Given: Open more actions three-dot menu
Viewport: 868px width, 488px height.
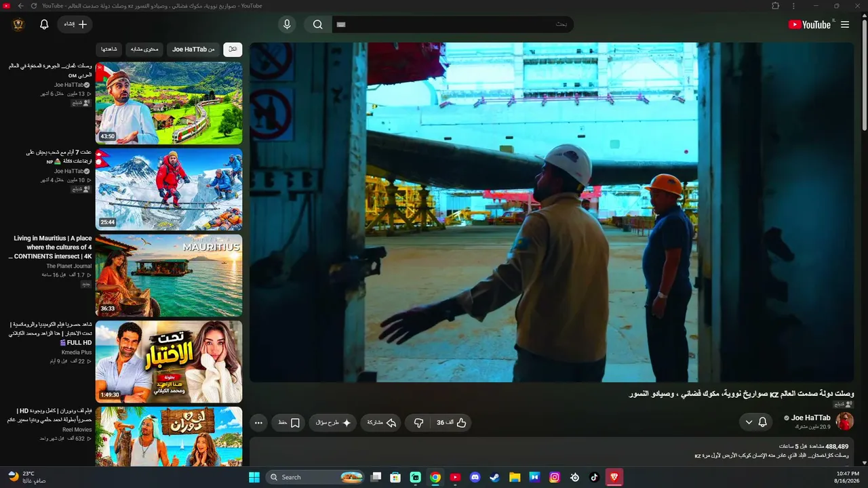Looking at the screenshot, I should (x=258, y=423).
